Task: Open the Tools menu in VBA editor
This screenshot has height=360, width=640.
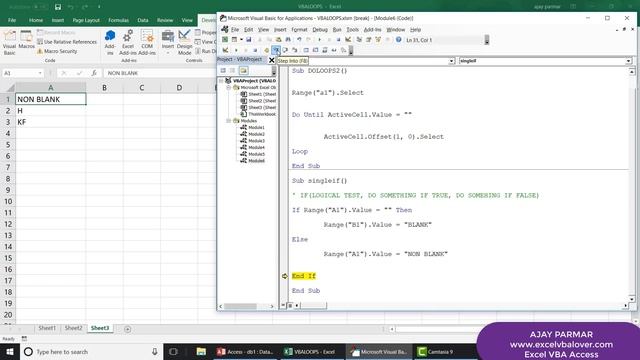Action: pos(352,30)
